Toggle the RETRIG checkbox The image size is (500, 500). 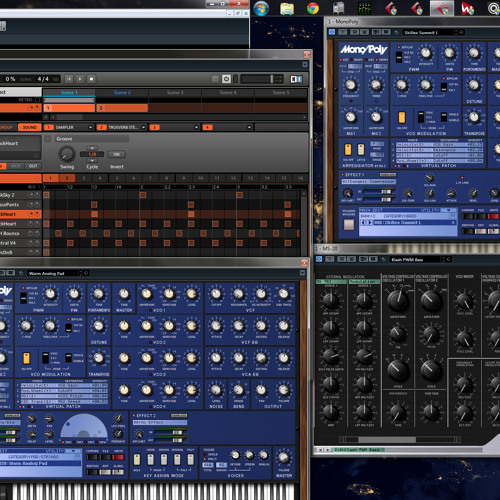tap(37, 100)
